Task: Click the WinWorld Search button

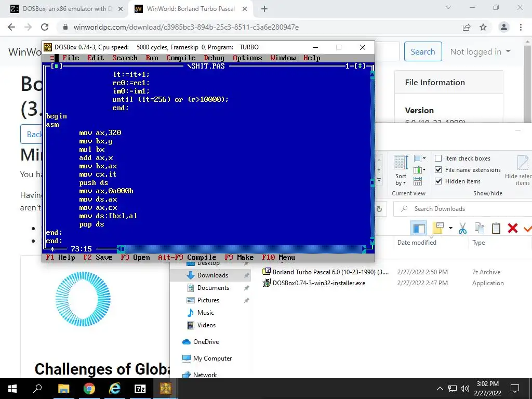Action: (423, 51)
